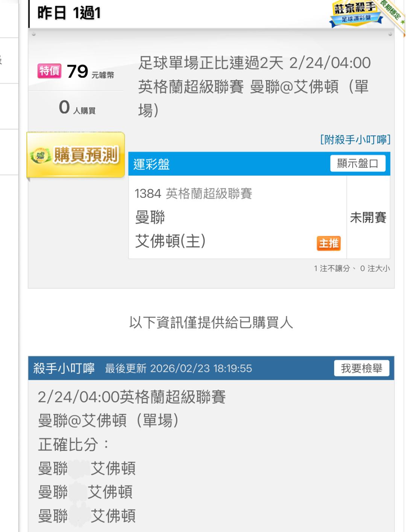Click the 運彩盤 panel header
Viewport: 406px width, 532px height.
tap(152, 164)
